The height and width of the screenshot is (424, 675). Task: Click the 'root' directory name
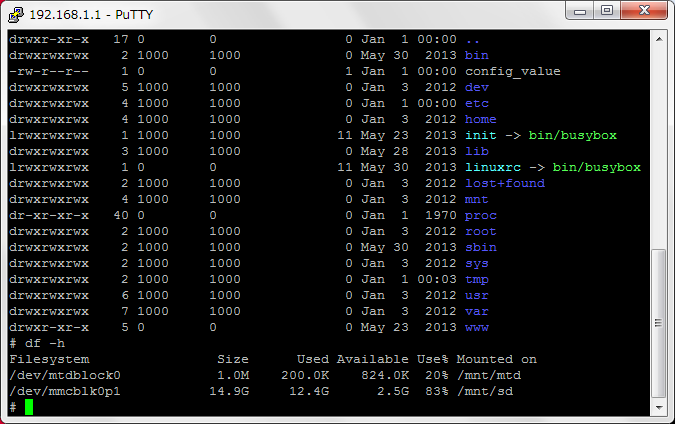481,231
